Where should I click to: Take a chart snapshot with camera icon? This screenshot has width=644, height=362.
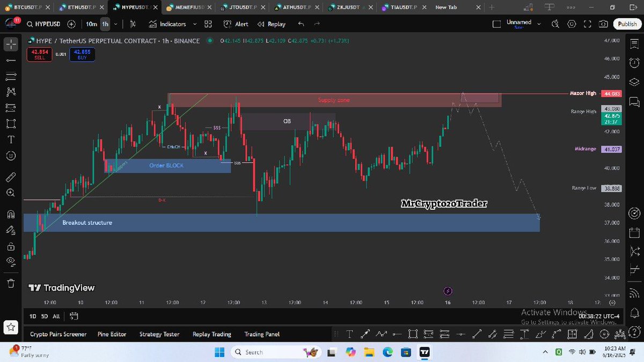604,24
